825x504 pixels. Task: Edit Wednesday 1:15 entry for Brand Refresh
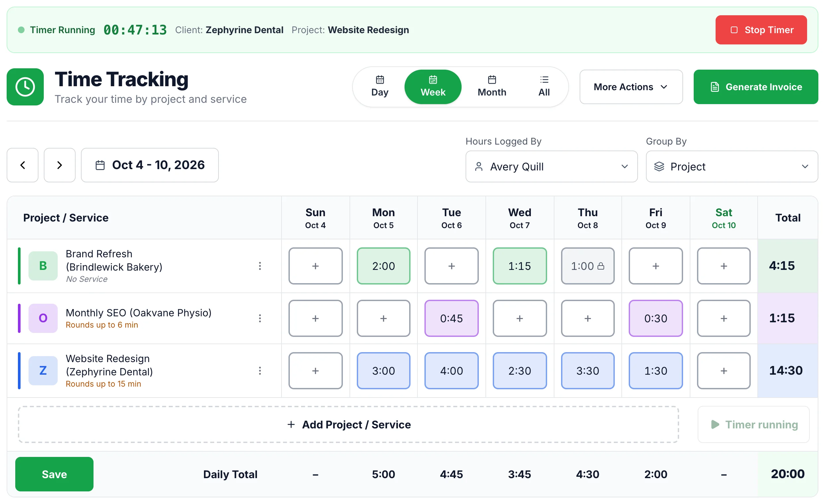point(520,266)
